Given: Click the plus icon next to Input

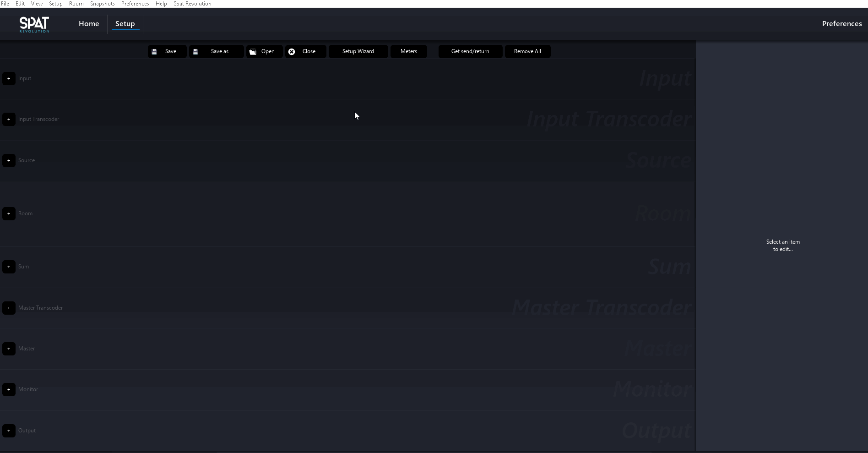Looking at the screenshot, I should pos(9,78).
